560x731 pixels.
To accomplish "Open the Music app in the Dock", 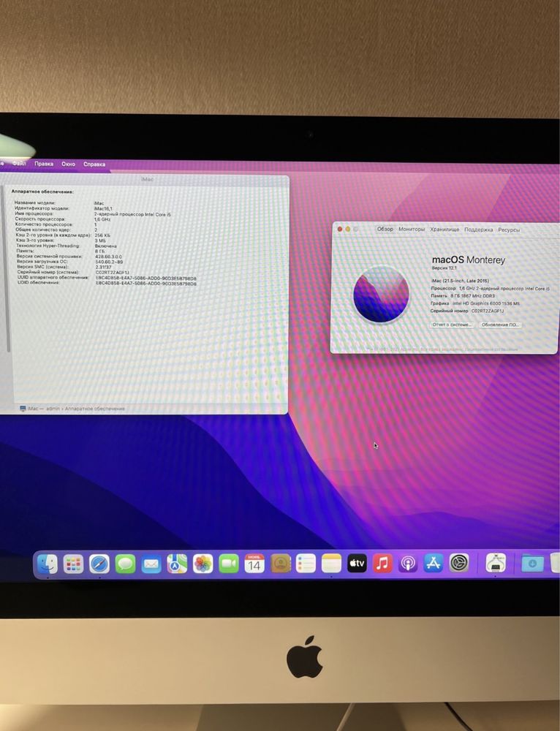I will (x=382, y=564).
